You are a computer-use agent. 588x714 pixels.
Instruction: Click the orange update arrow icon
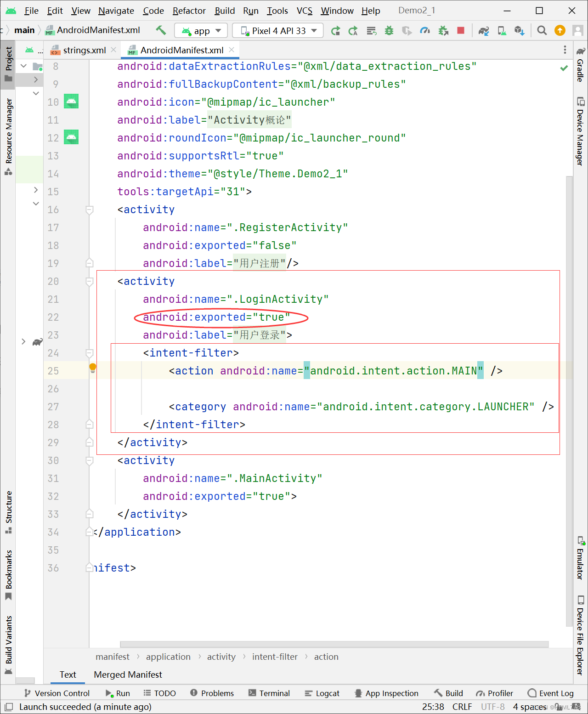point(560,30)
